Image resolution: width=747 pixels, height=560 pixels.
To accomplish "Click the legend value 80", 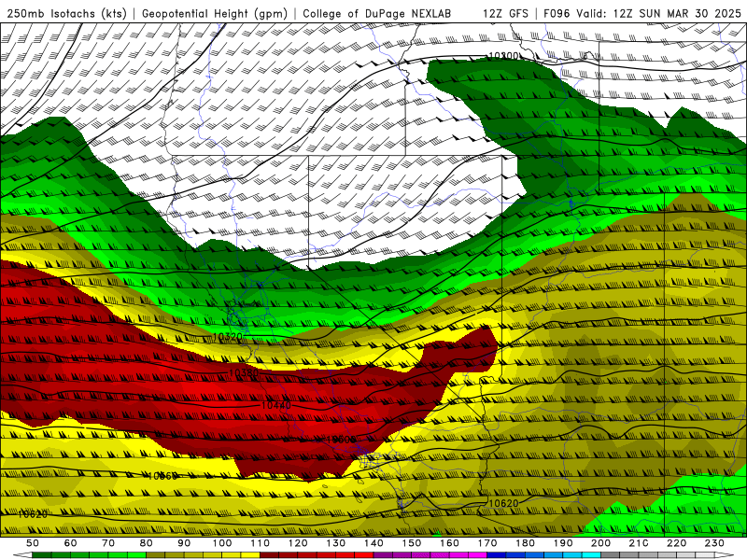I will (x=147, y=543).
